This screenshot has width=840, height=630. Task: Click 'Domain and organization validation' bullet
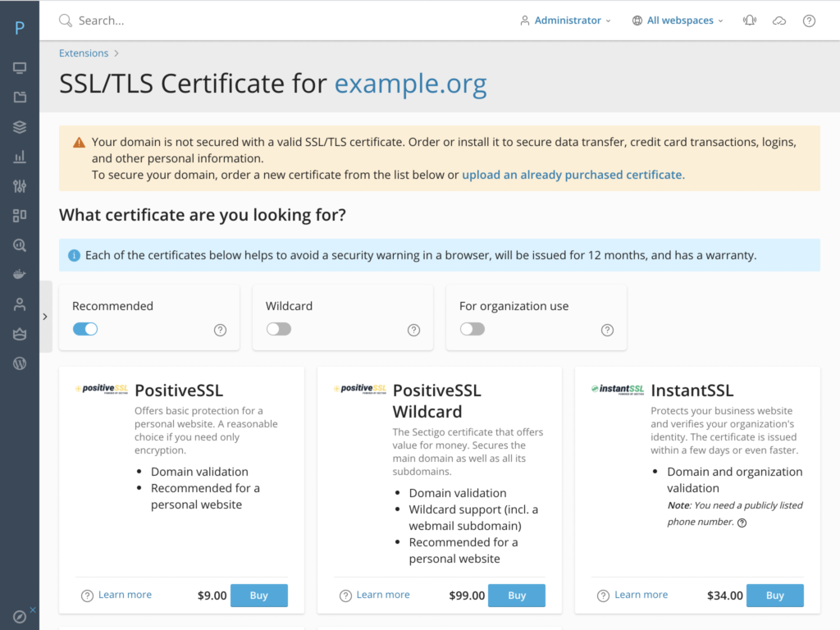point(734,479)
